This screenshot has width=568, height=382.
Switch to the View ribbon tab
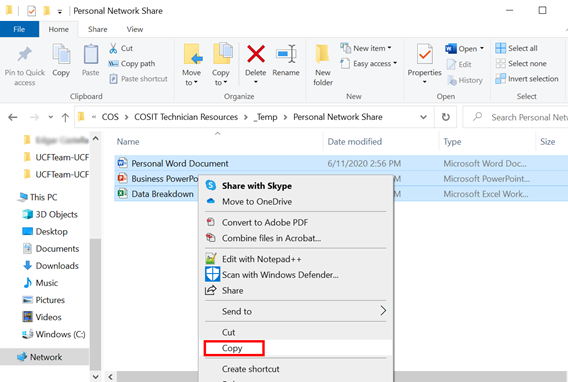[x=135, y=29]
